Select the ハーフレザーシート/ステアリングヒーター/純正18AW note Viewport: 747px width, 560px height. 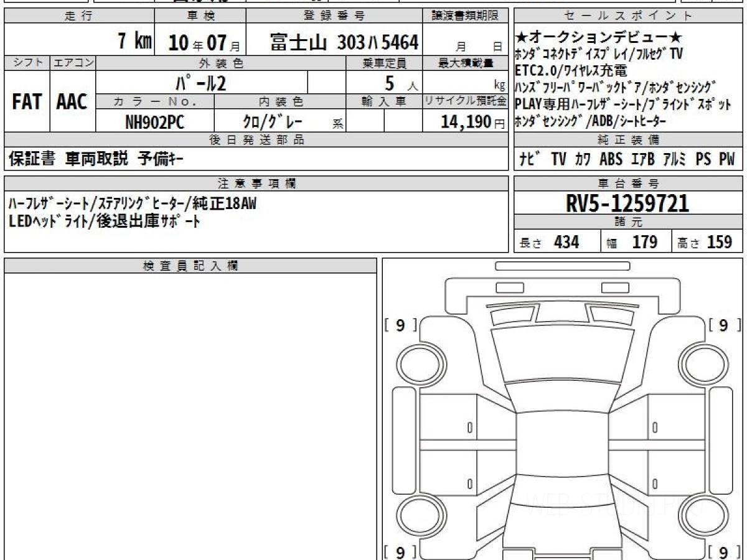[133, 204]
